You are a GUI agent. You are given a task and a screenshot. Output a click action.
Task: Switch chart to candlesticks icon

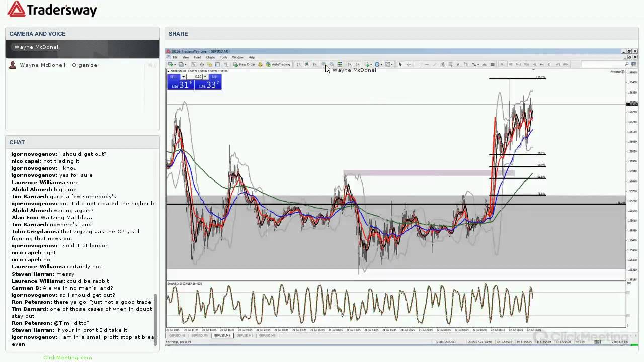tap(306, 64)
